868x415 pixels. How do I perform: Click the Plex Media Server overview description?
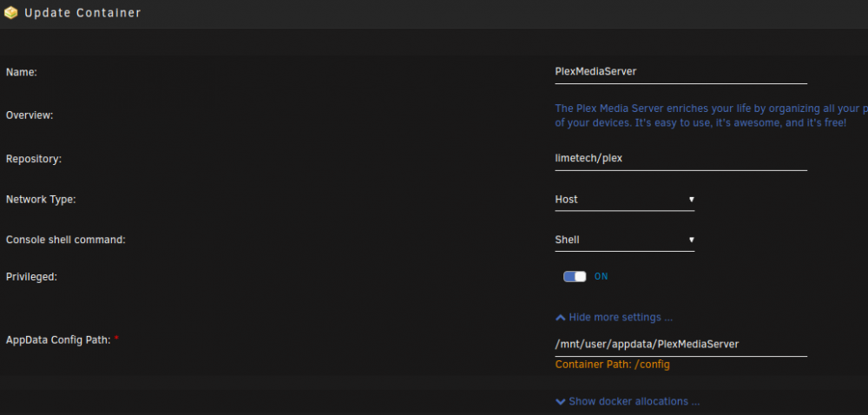tap(712, 115)
